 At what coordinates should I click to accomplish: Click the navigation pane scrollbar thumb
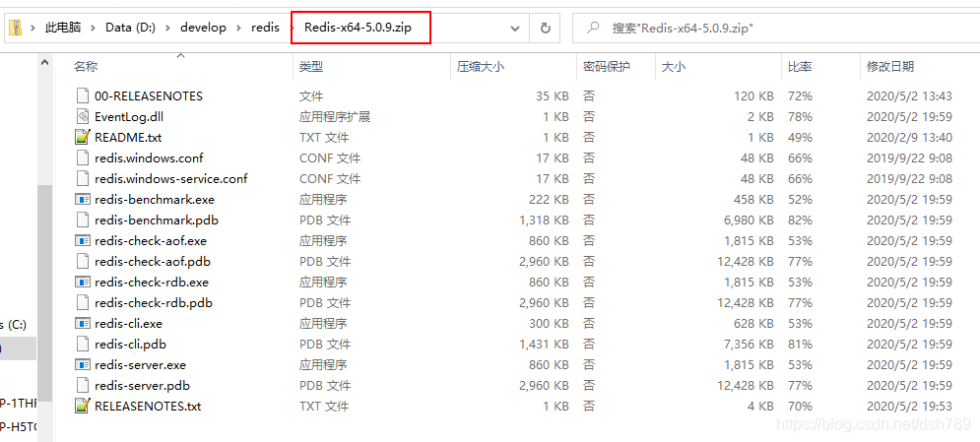(x=44, y=292)
